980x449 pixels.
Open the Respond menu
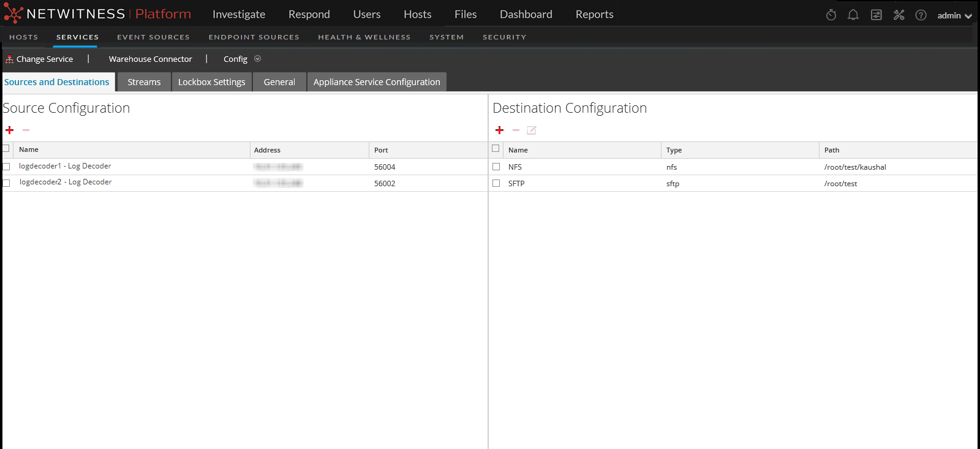pos(309,14)
